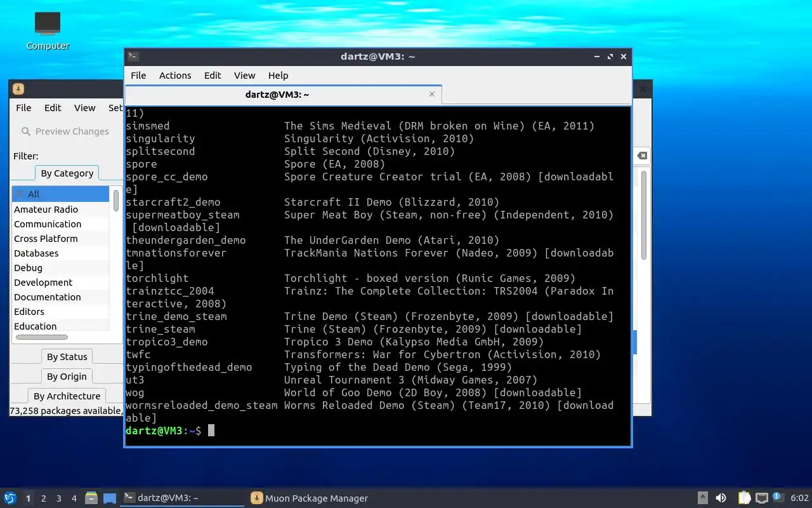Switch Muon filter to By Architecture
The image size is (812, 508).
click(x=67, y=396)
